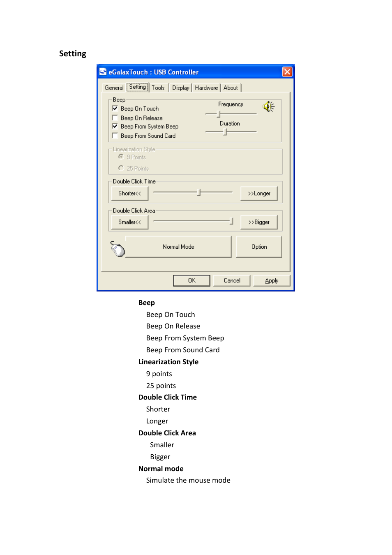Toggle the Beep On Touch checkbox
The height and width of the screenshot is (555, 392).
click(x=115, y=109)
